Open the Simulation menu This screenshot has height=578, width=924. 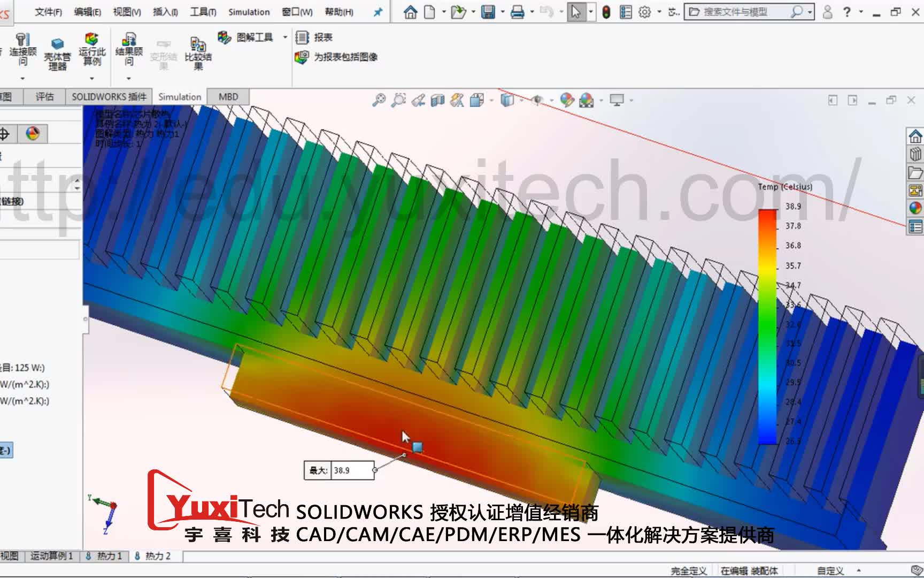[249, 12]
